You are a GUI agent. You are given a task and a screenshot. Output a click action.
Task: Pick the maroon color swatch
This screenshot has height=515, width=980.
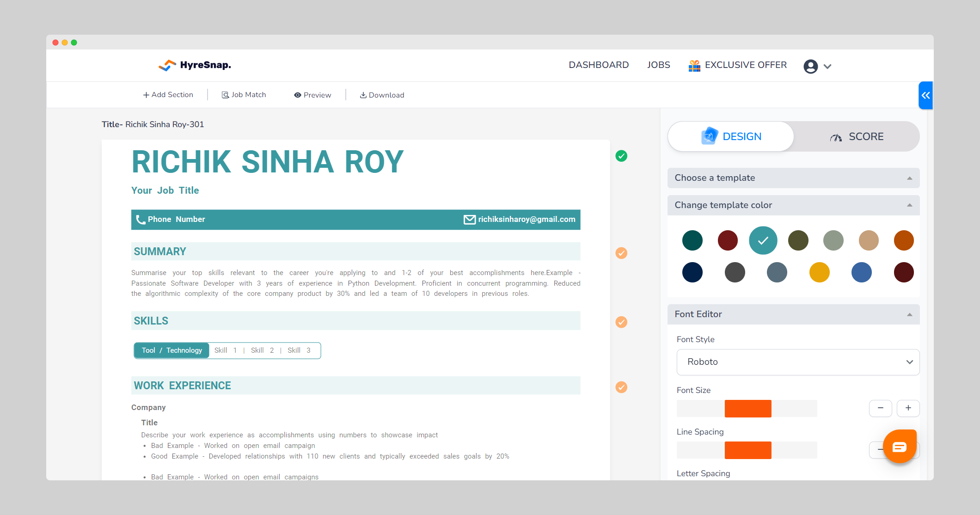tap(904, 272)
